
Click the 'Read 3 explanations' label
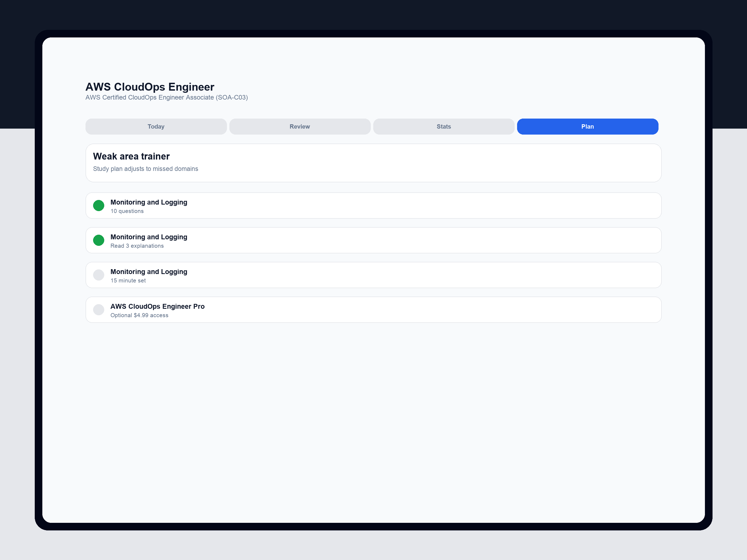click(x=137, y=246)
